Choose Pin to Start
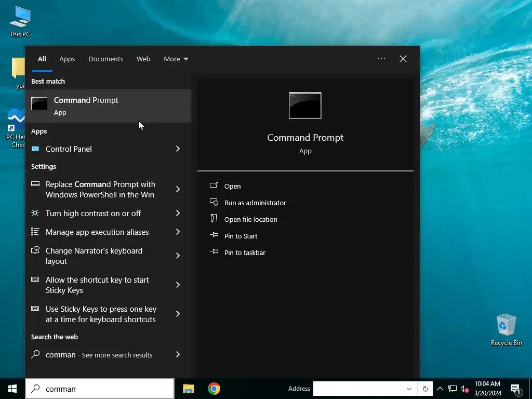The width and height of the screenshot is (532, 399). pyautogui.click(x=241, y=236)
